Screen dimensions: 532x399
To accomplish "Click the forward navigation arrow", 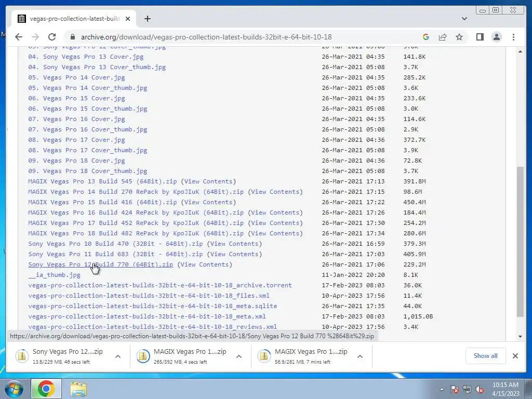I will (35, 37).
